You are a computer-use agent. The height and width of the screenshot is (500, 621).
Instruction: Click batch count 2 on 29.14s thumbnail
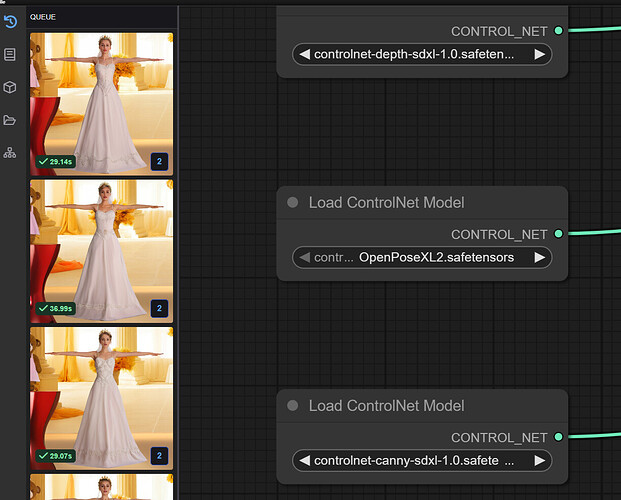[x=159, y=162]
